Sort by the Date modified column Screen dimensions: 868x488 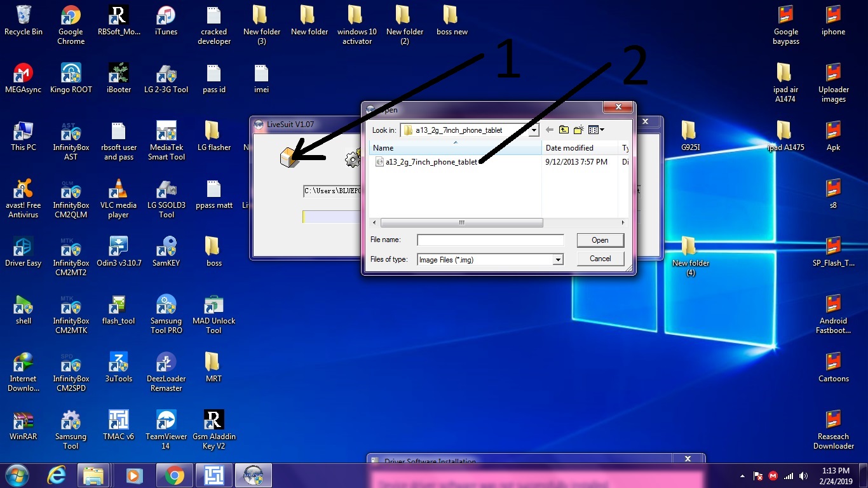click(580, 147)
